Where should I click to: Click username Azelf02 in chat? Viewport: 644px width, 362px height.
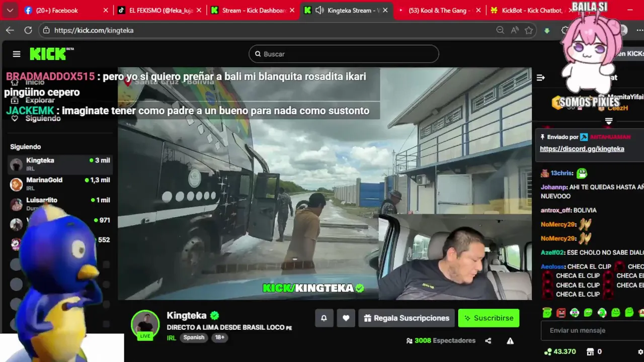552,252
